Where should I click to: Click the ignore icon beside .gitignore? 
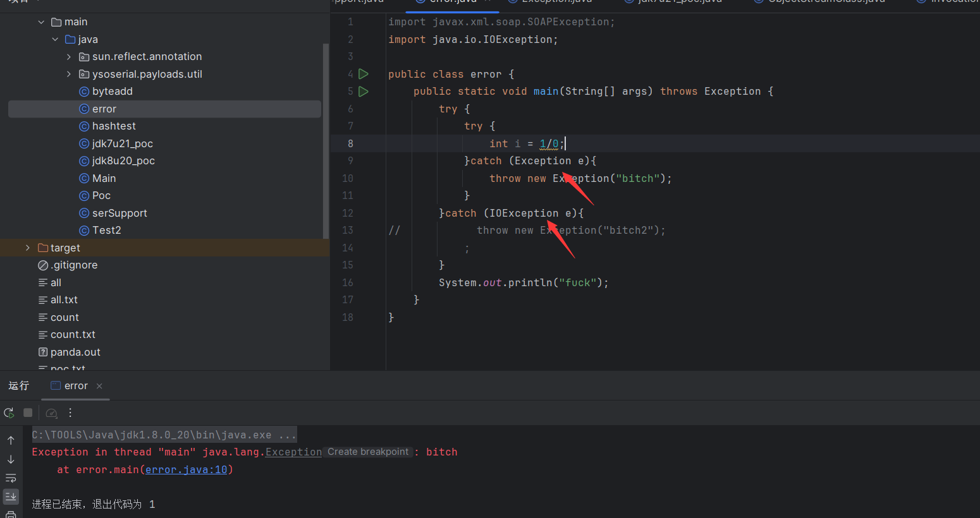tap(43, 265)
